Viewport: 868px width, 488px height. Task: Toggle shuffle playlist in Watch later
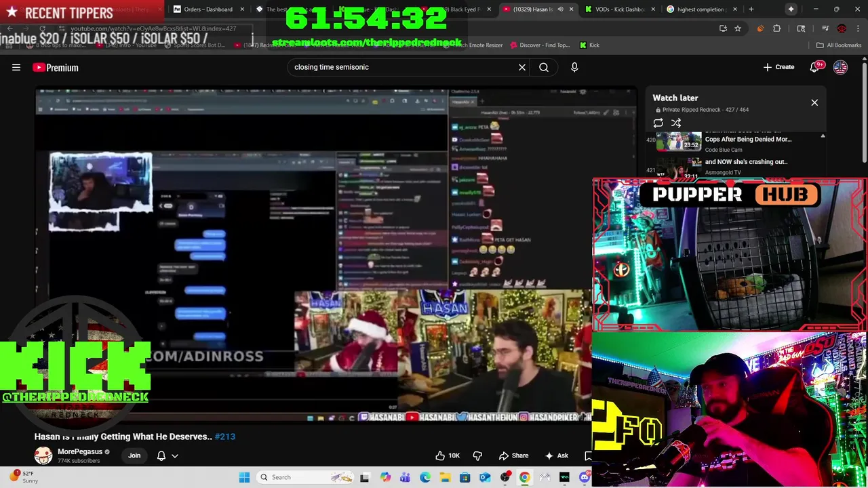click(676, 123)
